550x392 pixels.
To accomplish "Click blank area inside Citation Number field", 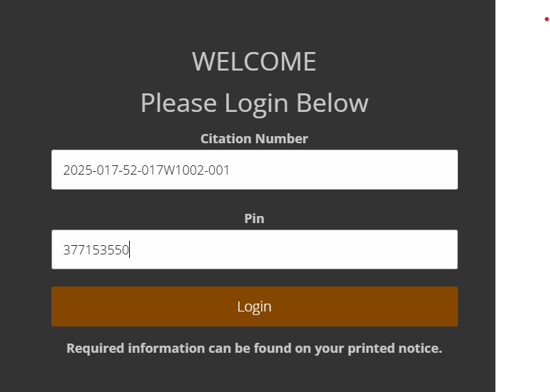I will (344, 170).
